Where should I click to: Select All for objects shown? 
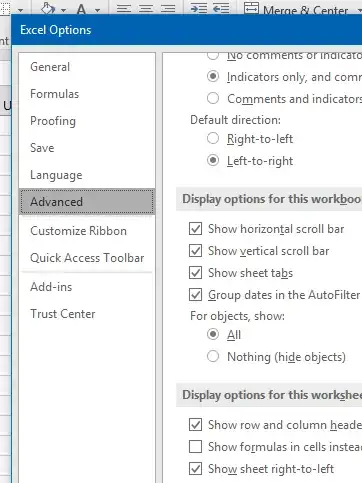pyautogui.click(x=213, y=334)
